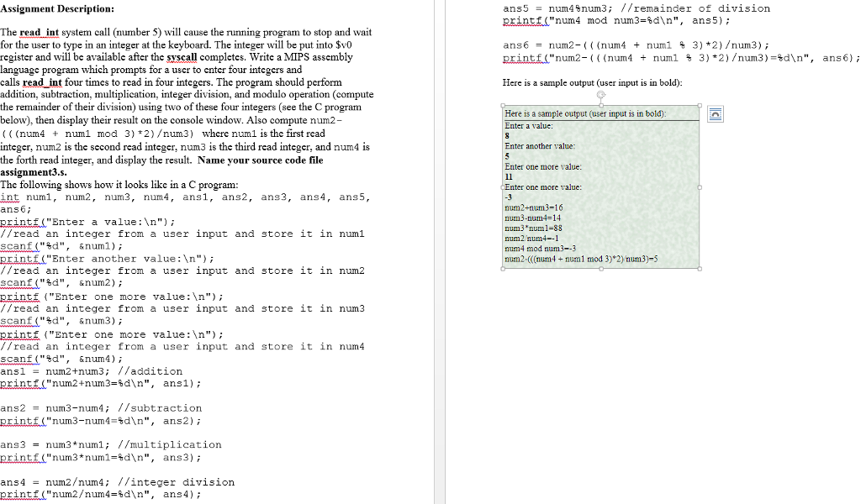Click the bottom-right corner handle of the image
The width and height of the screenshot is (861, 504).
(699, 269)
